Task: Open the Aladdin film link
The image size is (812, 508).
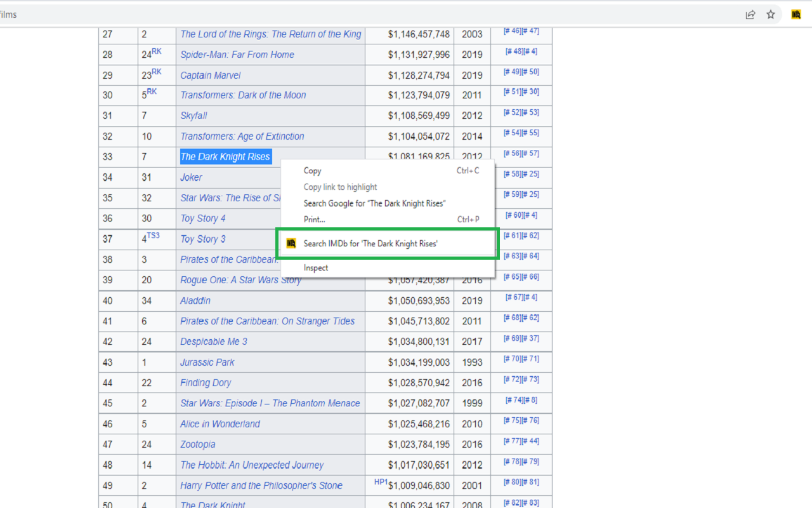Action: (x=195, y=300)
